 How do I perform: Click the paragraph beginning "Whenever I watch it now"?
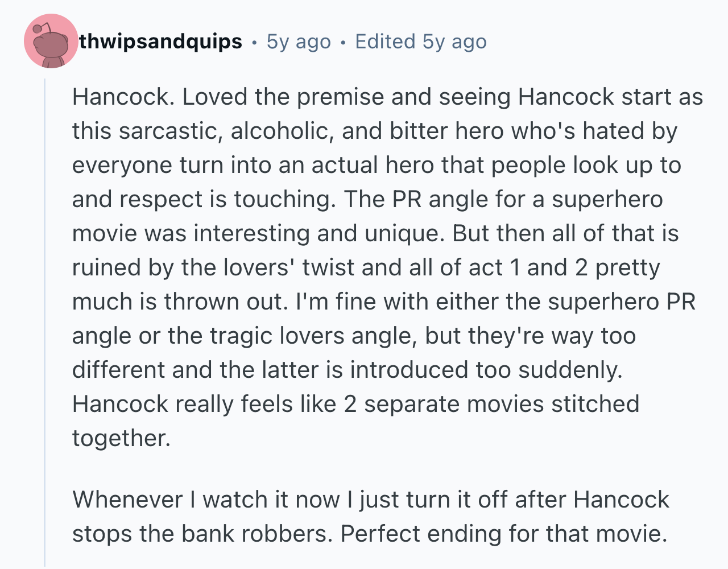pyautogui.click(x=371, y=517)
